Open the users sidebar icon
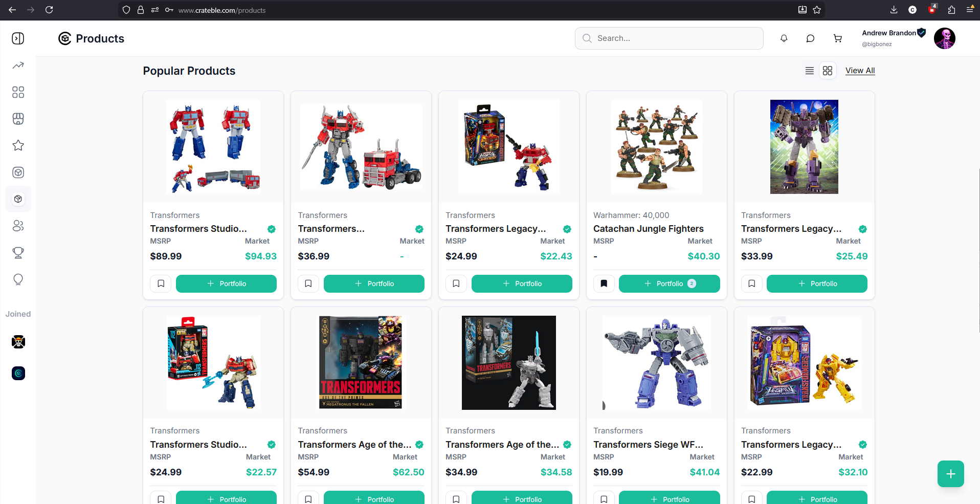The width and height of the screenshot is (980, 504). pos(18,226)
